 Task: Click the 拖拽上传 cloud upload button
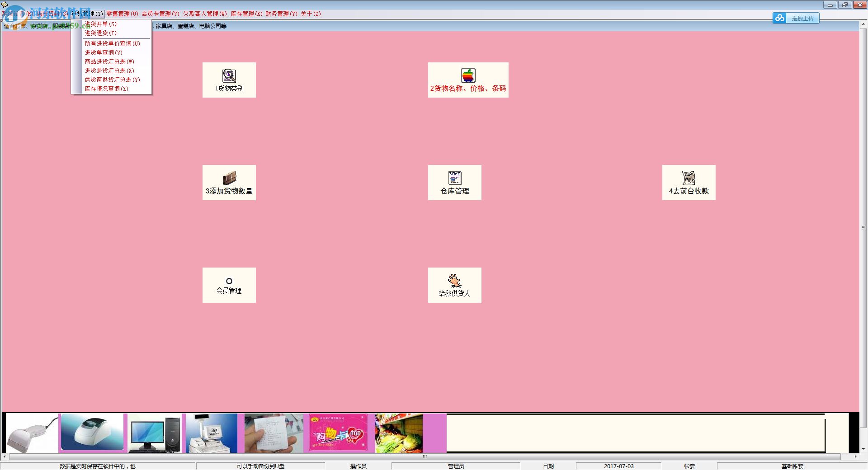pyautogui.click(x=796, y=18)
